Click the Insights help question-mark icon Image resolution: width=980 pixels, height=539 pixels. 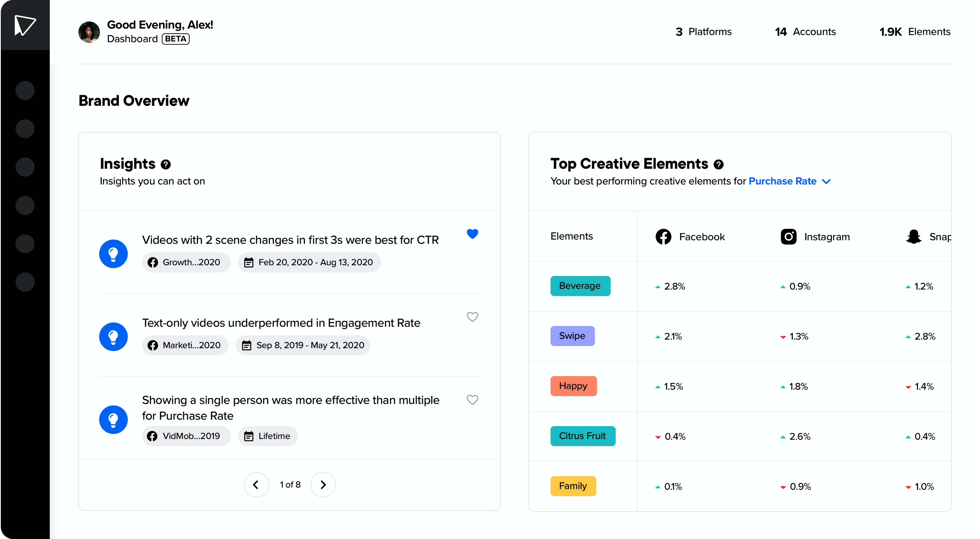tap(165, 164)
